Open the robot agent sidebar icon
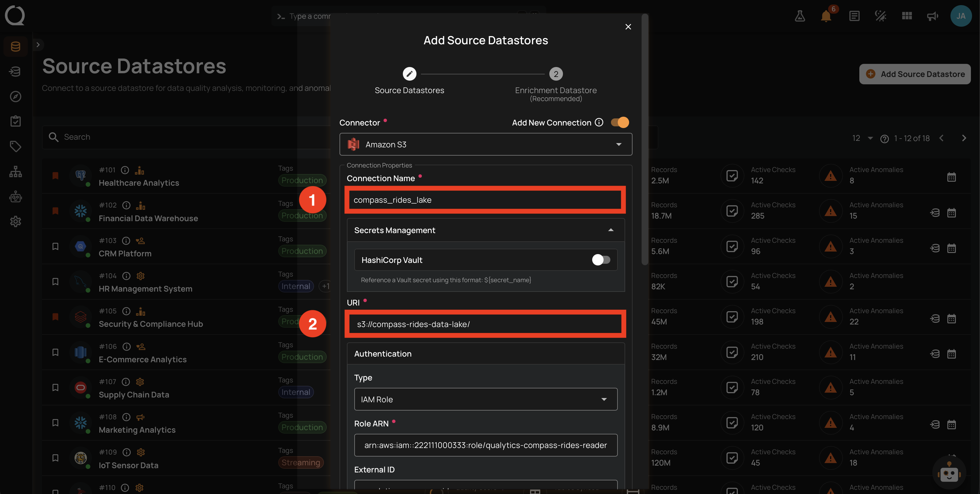This screenshot has height=494, width=980. click(x=16, y=197)
